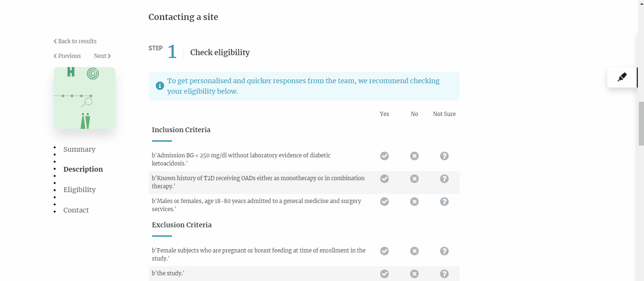The width and height of the screenshot is (644, 281).
Task: Mark Yes for Admission BG criterion
Action: tap(384, 156)
